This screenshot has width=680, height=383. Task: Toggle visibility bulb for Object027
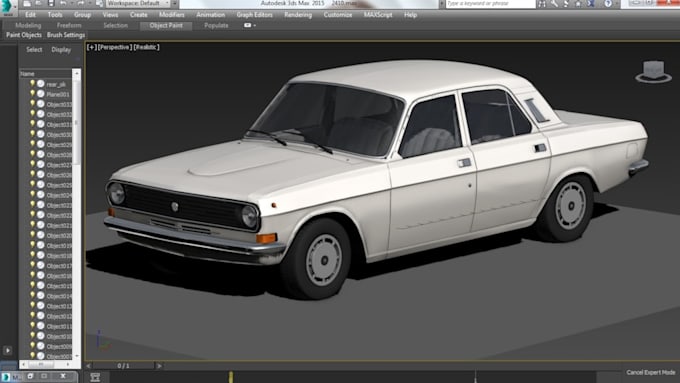pos(32,164)
